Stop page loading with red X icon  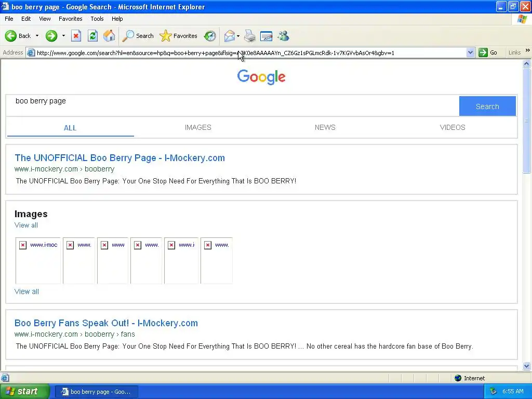point(76,36)
